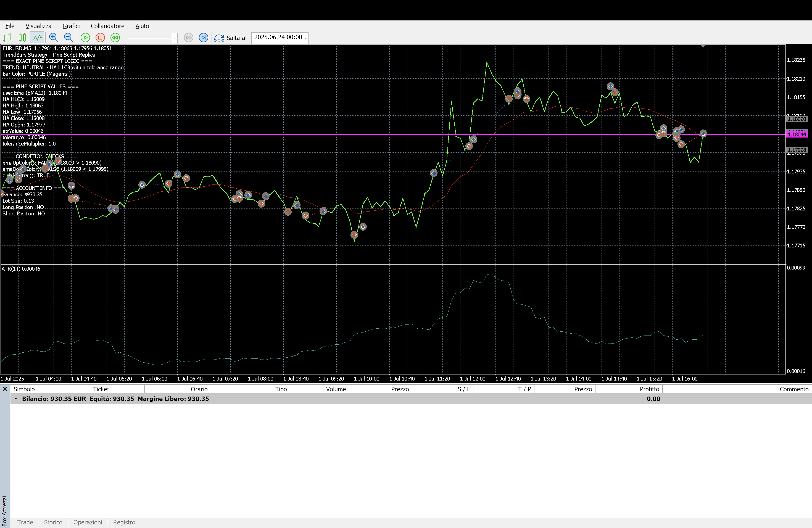Zoom in on the chart

click(x=54, y=38)
